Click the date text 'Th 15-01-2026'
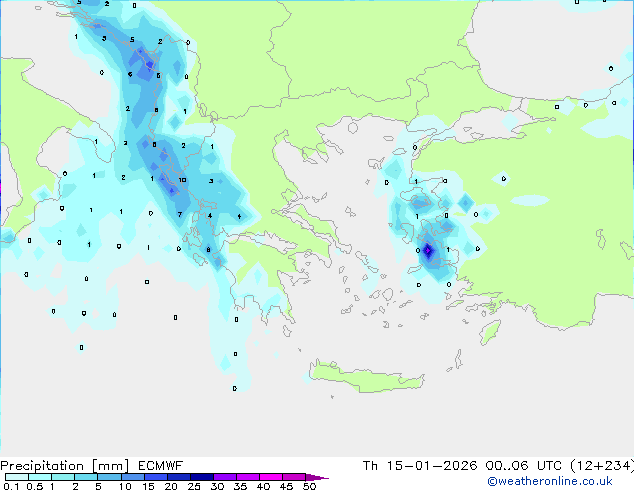 coord(420,466)
